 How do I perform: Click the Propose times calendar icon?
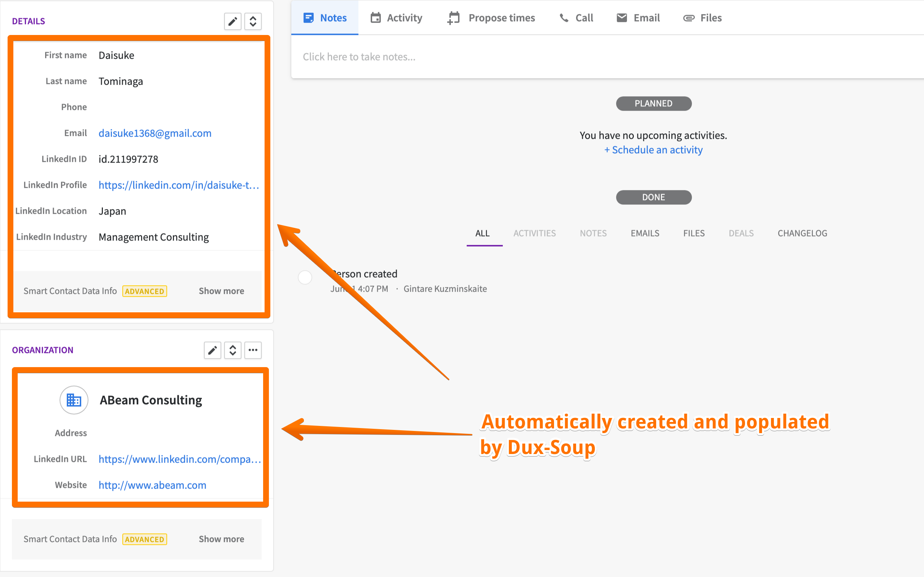tap(454, 18)
